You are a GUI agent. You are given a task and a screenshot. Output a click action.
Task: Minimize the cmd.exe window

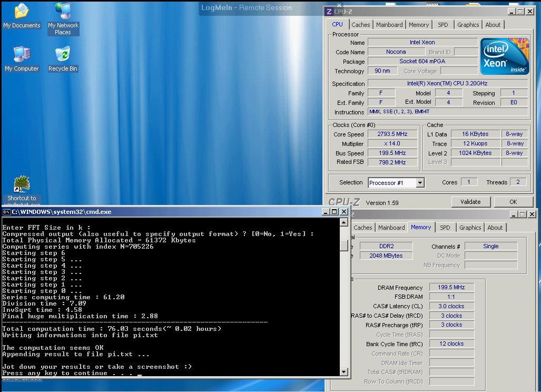326,212
